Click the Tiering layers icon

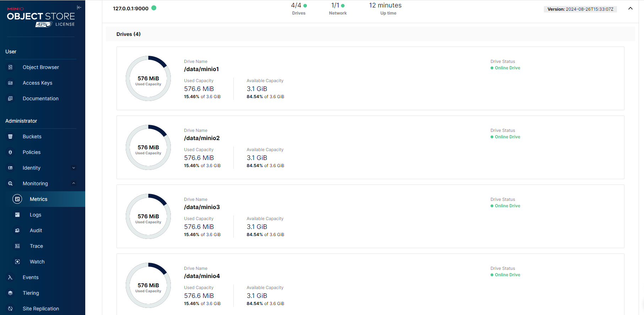point(10,293)
